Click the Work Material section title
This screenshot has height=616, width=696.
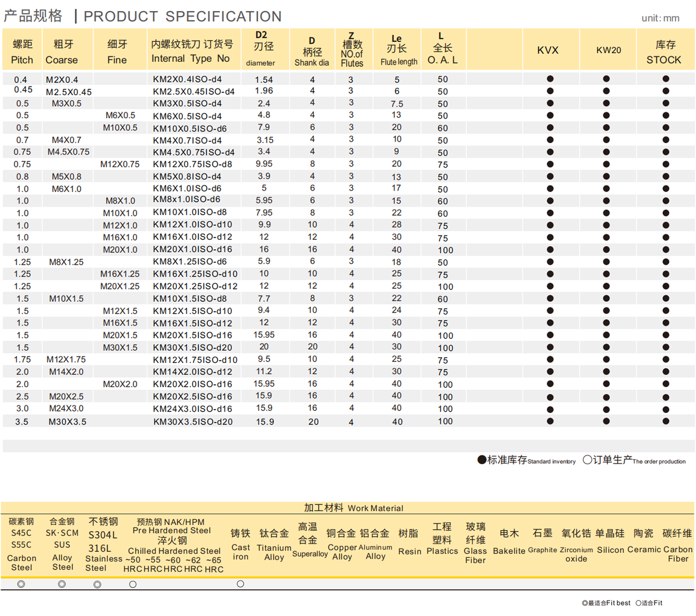click(353, 508)
